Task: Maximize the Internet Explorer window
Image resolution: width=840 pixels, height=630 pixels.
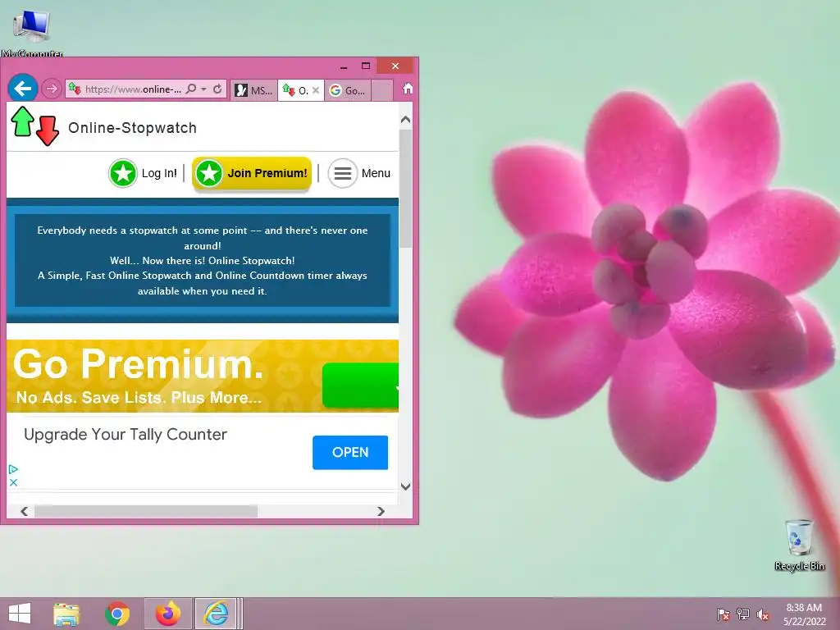Action: tap(366, 66)
